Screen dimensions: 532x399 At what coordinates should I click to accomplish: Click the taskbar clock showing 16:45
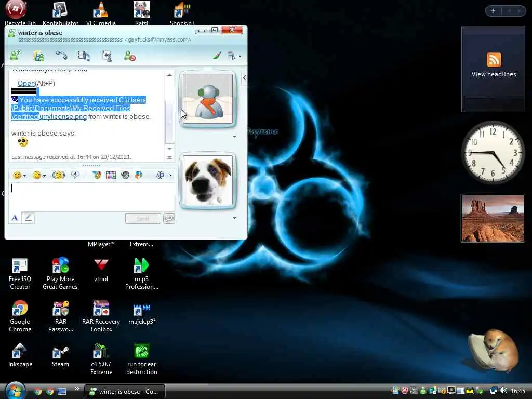(x=518, y=391)
